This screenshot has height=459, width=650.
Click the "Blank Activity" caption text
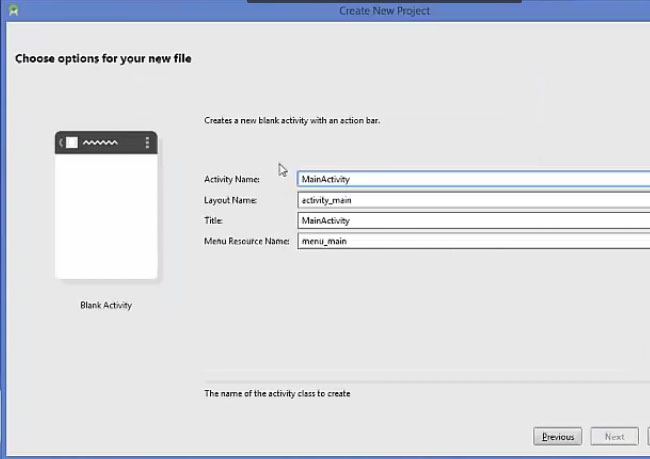click(x=106, y=305)
